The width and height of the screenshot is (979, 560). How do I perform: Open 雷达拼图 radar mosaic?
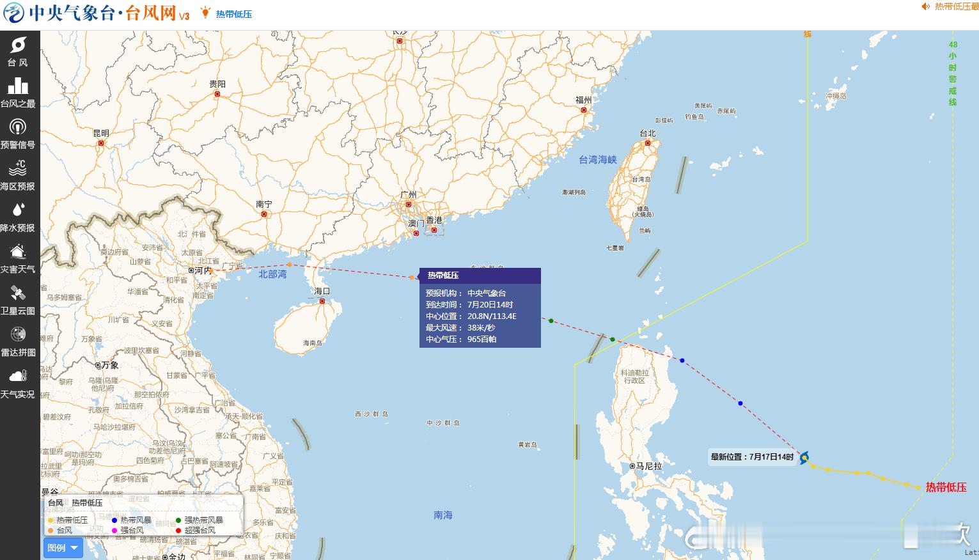[x=18, y=342]
